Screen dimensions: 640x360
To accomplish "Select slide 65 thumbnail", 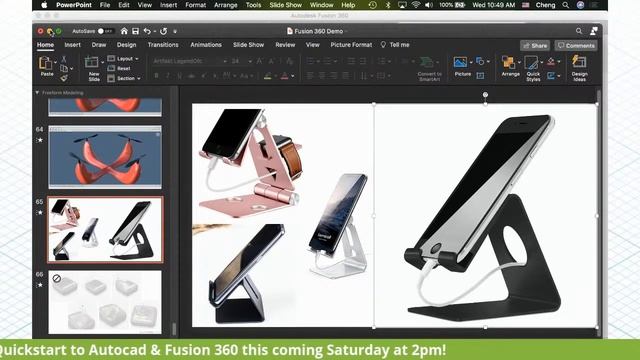I will coord(105,229).
